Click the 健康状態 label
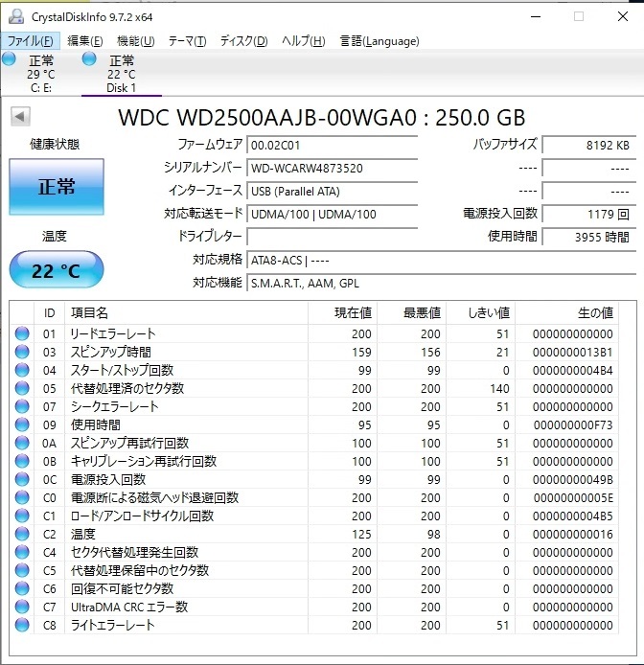644x665 pixels. [55, 145]
